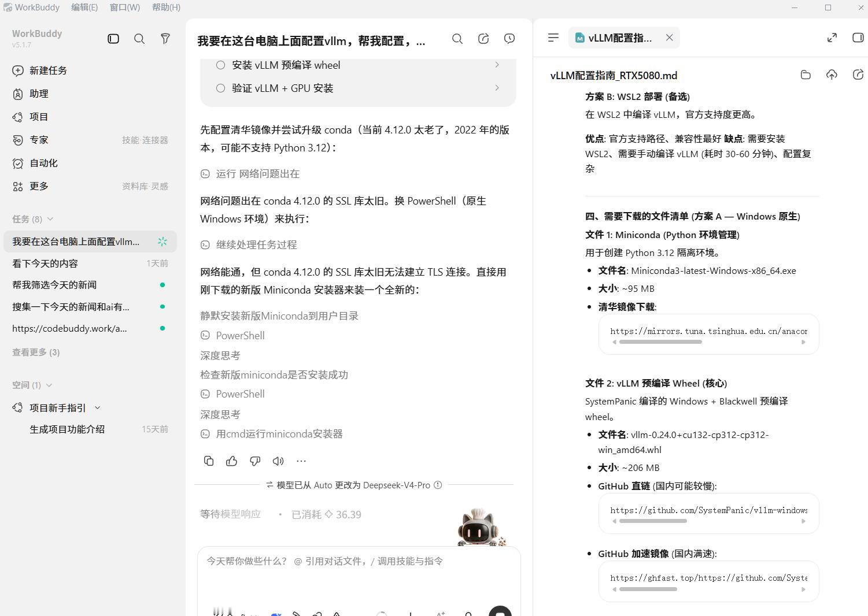
Task: Expand 安装 vLLM 预编译 wheel step arrow
Action: click(x=497, y=65)
